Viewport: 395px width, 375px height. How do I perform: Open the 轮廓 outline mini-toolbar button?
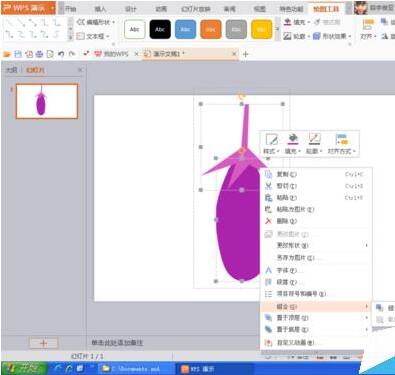tap(314, 144)
